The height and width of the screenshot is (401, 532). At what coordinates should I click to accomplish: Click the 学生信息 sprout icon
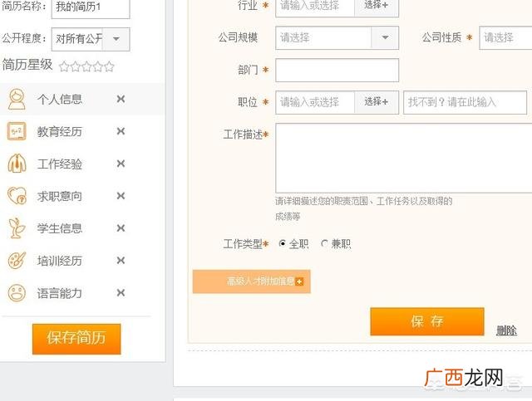17,227
